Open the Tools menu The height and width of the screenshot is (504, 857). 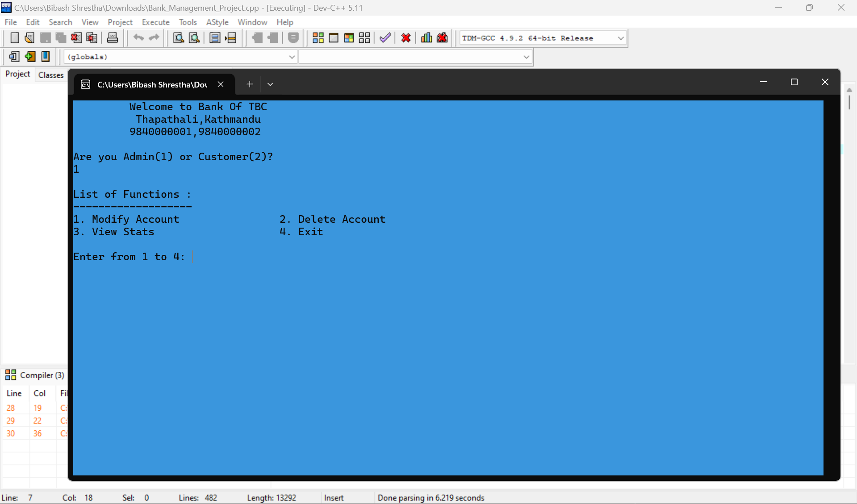coord(188,22)
